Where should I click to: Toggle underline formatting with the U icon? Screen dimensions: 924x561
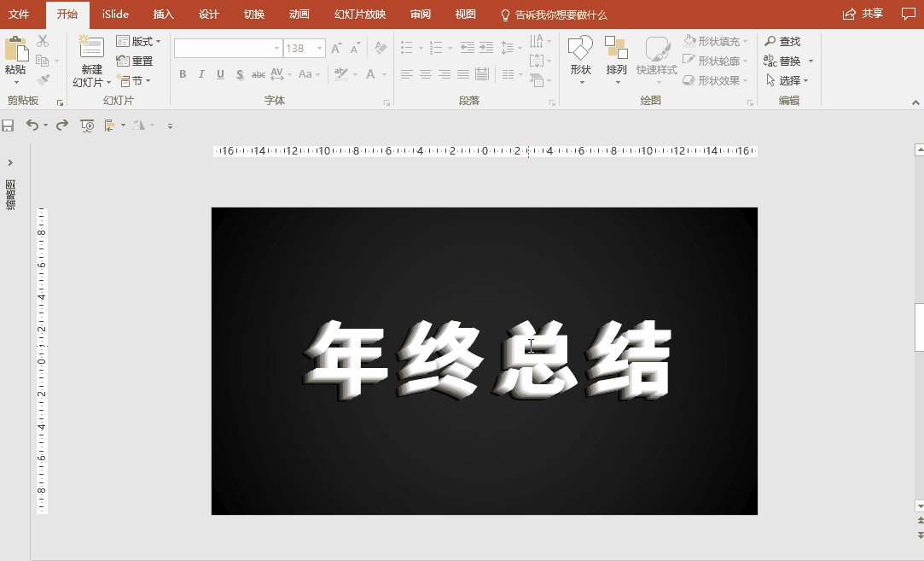point(219,75)
